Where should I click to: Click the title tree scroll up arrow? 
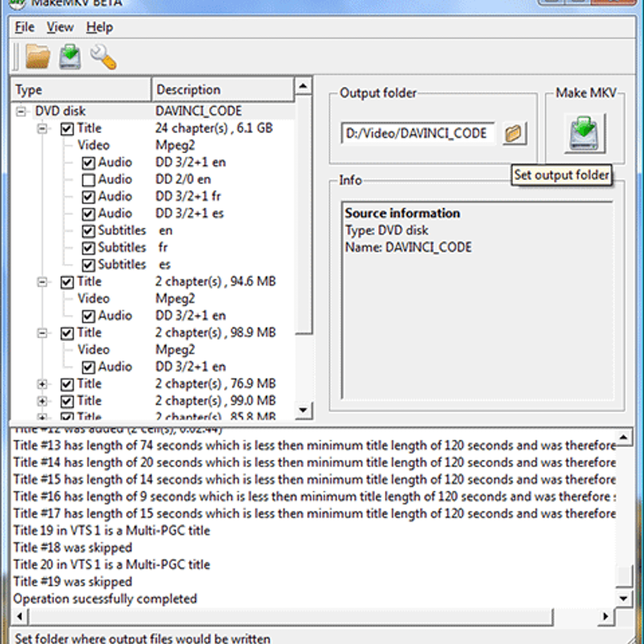[x=303, y=86]
